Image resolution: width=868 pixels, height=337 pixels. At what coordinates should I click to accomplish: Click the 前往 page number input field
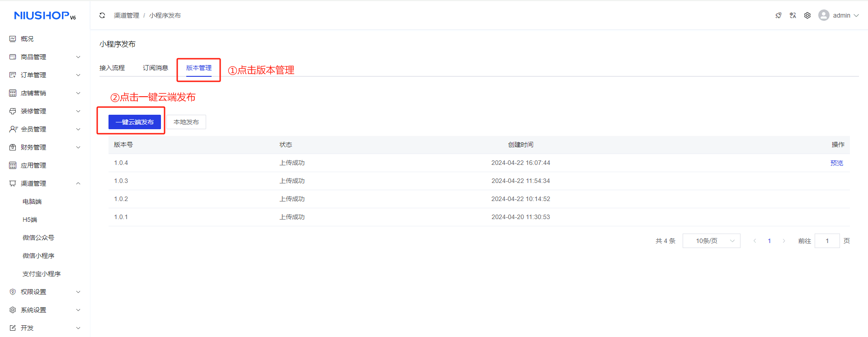[x=827, y=241]
